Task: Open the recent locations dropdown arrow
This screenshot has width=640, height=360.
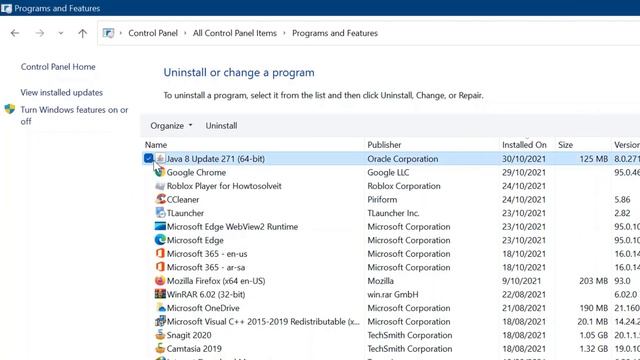Action: pyautogui.click(x=60, y=33)
